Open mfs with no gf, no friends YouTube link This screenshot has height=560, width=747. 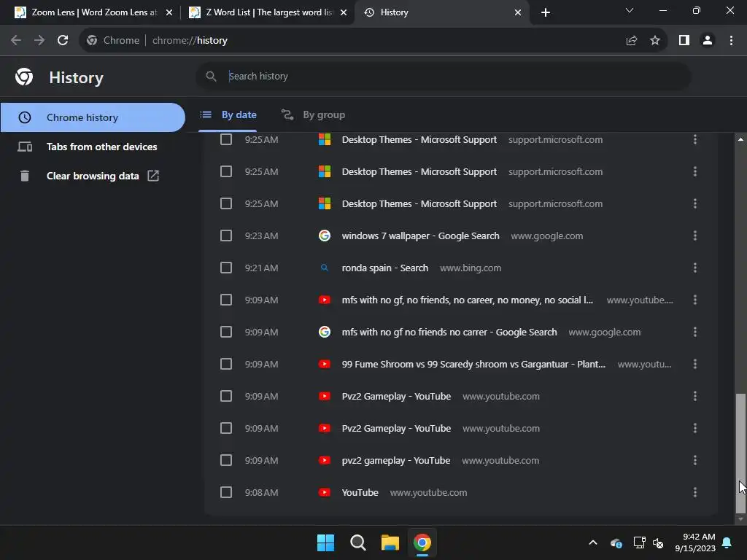coord(468,300)
